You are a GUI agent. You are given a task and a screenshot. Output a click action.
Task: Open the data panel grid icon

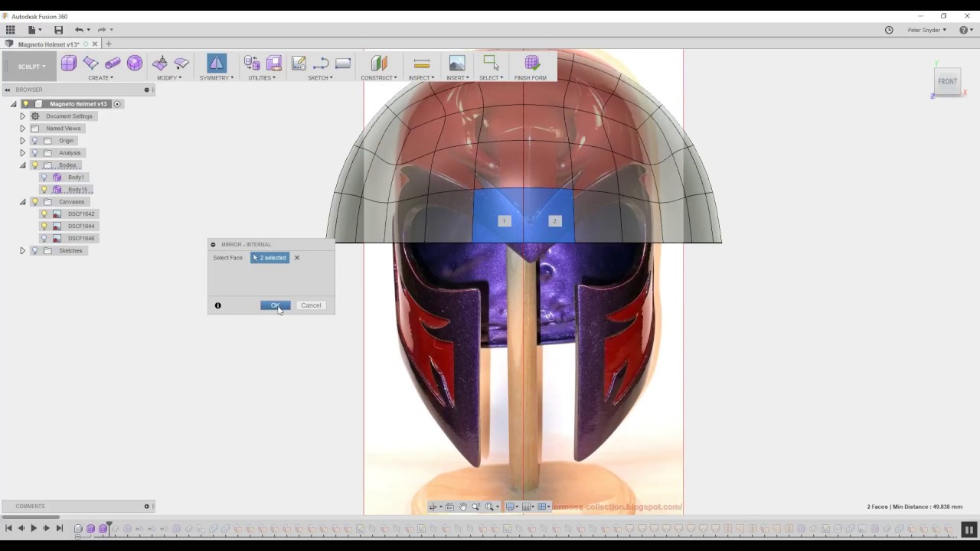coord(10,30)
